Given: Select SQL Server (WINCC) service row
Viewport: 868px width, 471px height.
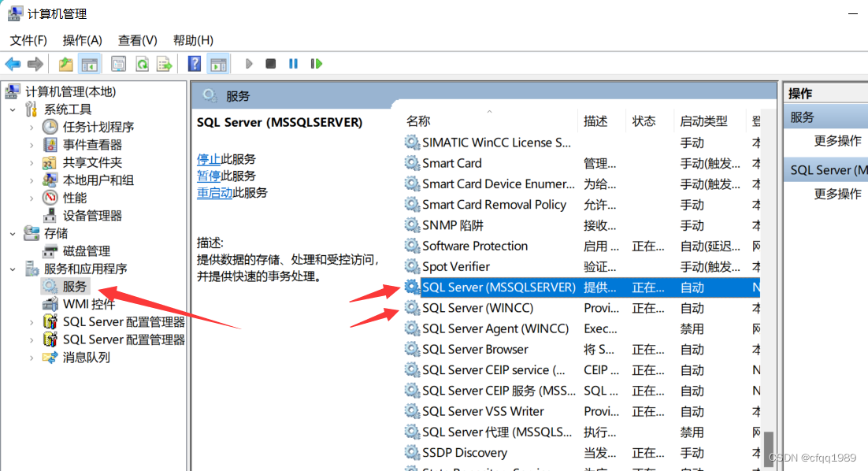Looking at the screenshot, I should (581, 308).
